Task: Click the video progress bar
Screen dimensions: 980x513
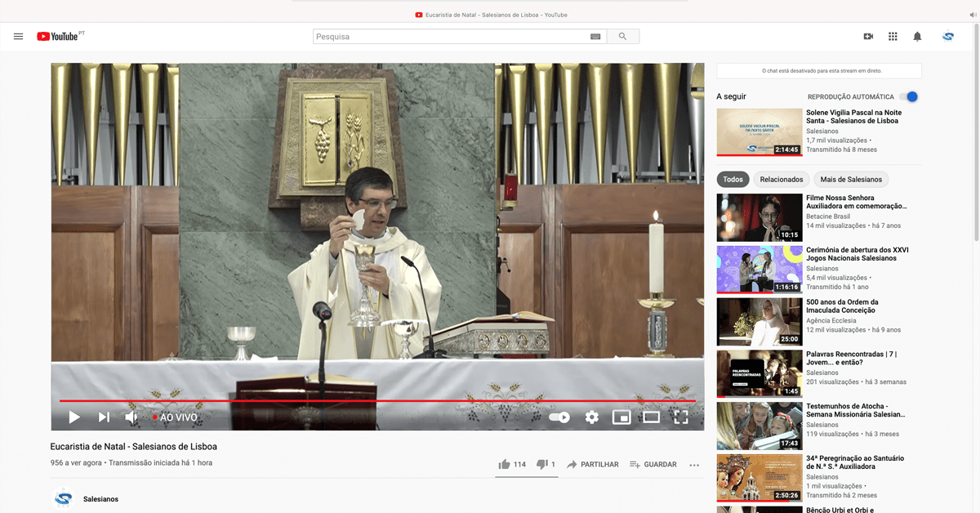Action: tap(377, 401)
